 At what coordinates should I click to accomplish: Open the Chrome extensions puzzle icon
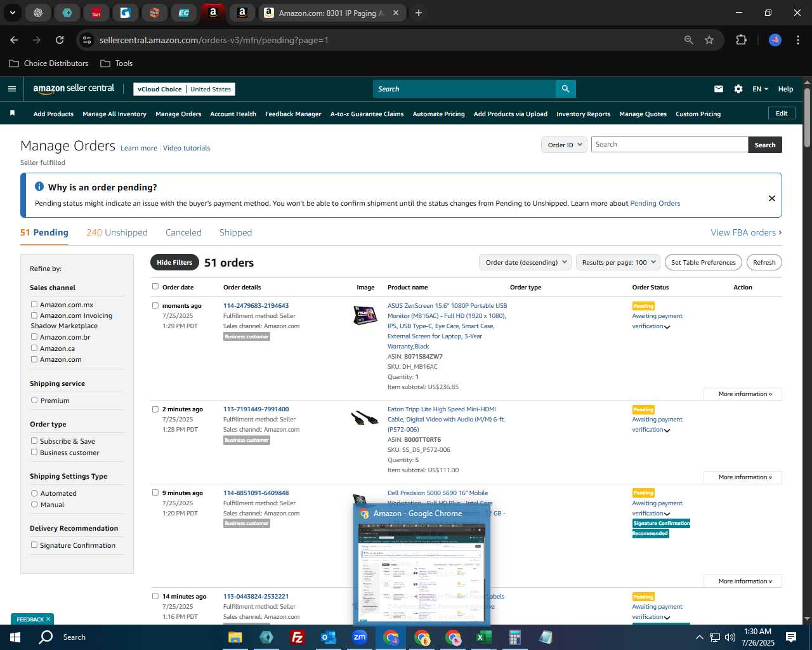tap(741, 40)
